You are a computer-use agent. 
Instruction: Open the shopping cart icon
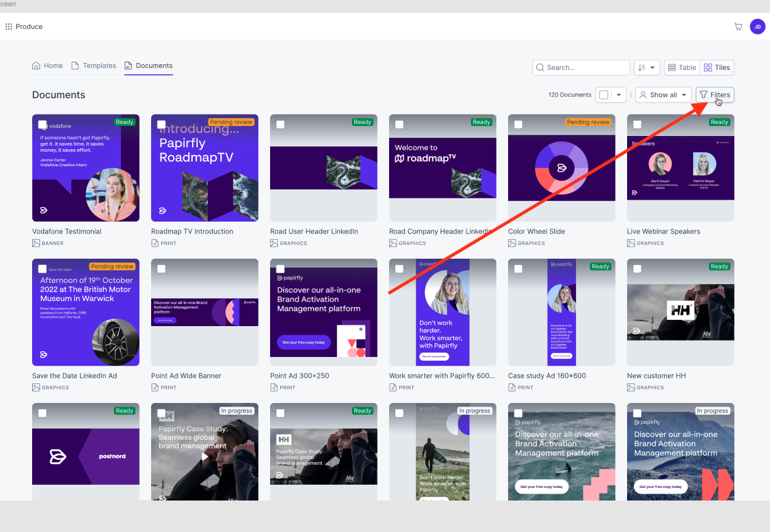coord(738,26)
